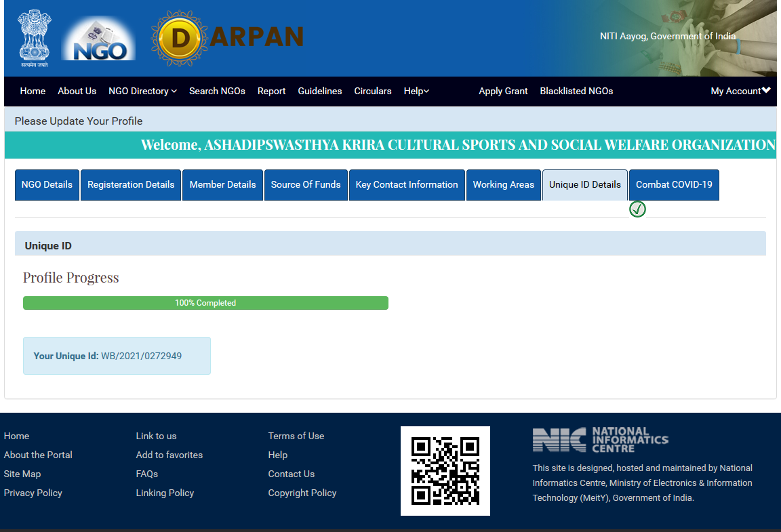Open the Member Details tab
This screenshot has height=532, width=781.
pos(222,184)
